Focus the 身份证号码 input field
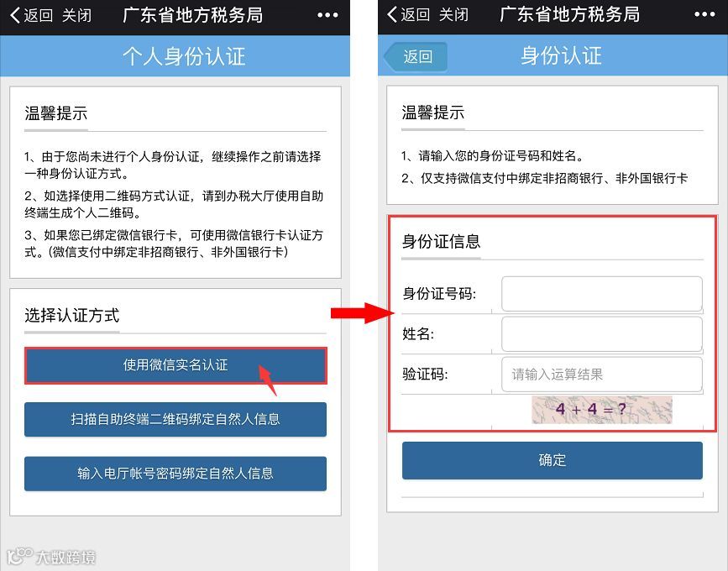Screen dimensions: 728x571 (x=602, y=294)
